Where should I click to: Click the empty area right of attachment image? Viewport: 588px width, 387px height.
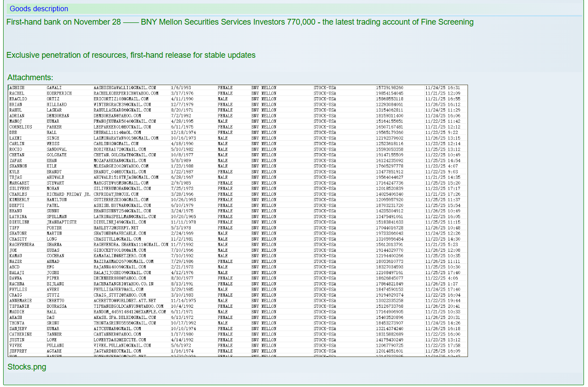click(x=524, y=219)
